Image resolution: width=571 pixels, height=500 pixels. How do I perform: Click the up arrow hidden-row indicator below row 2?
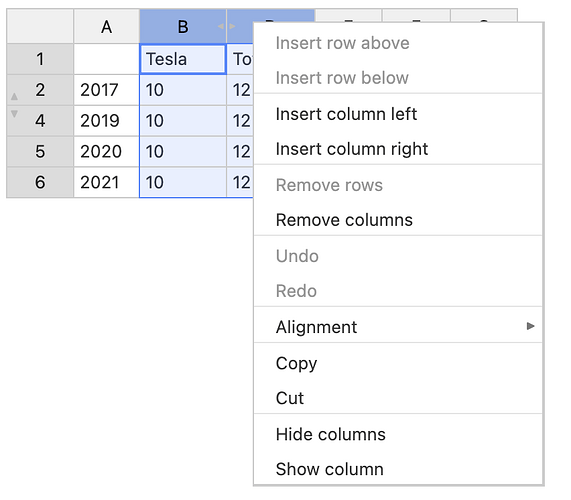14,97
